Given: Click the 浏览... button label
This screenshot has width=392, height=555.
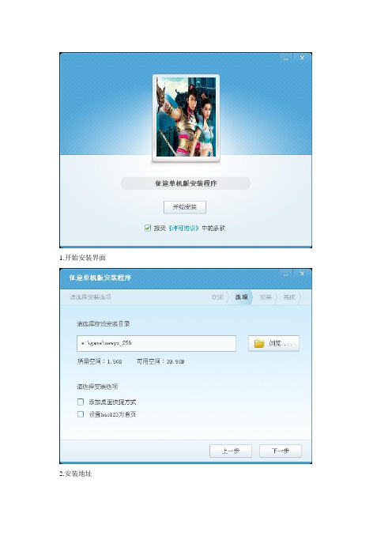Looking at the screenshot, I should [x=281, y=343].
